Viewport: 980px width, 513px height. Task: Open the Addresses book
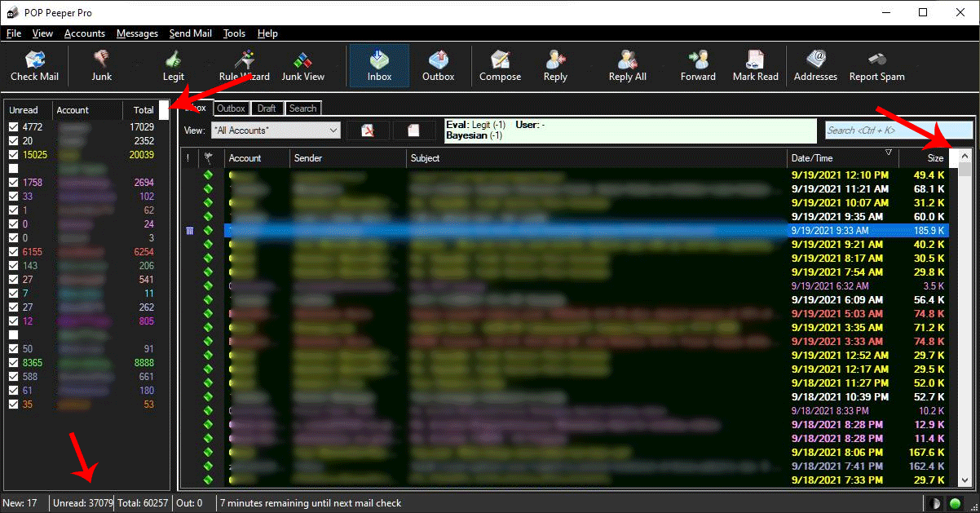coord(815,66)
